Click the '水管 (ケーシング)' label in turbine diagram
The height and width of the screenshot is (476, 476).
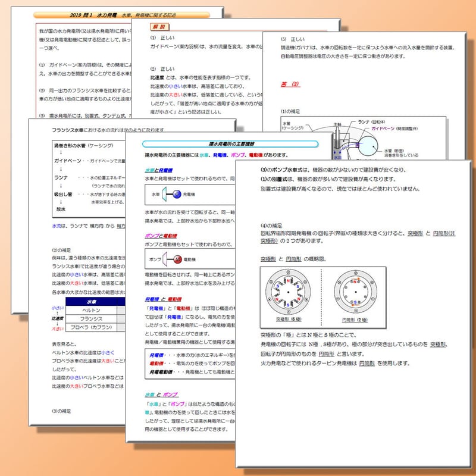[293, 126]
